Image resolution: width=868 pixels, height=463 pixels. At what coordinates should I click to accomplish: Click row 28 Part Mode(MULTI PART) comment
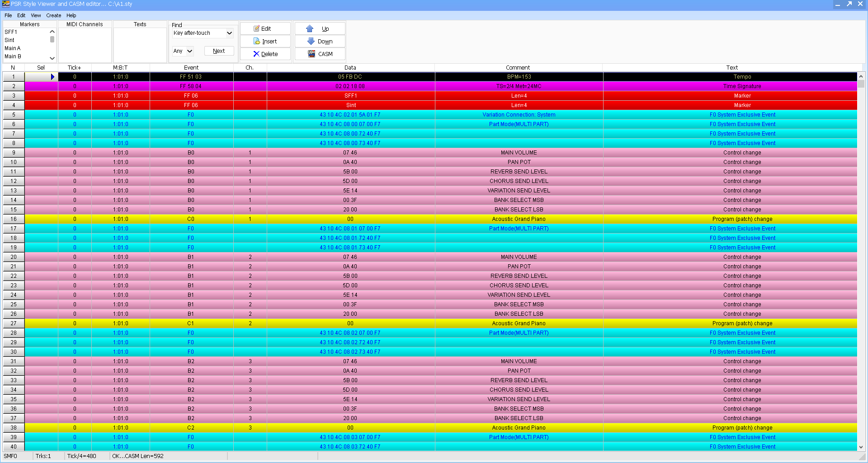(x=519, y=333)
